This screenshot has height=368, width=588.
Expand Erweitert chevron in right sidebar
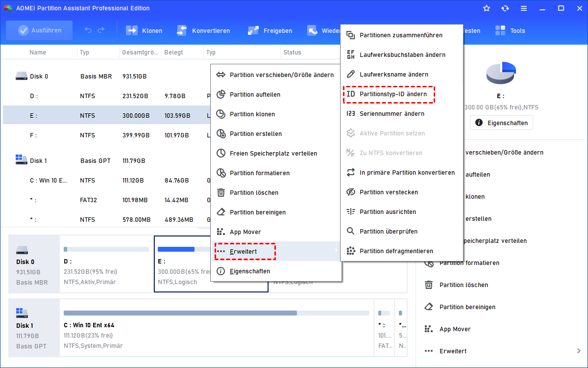[579, 351]
